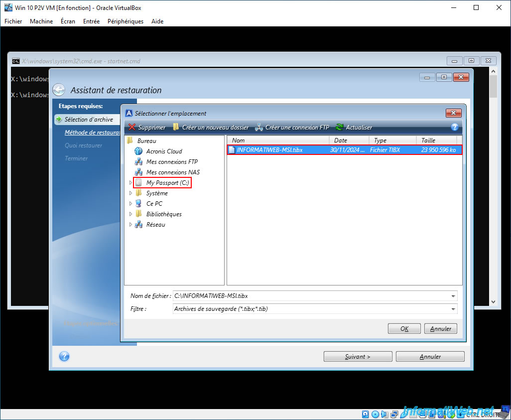
Task: Expand the Réseau tree node
Action: click(130, 224)
